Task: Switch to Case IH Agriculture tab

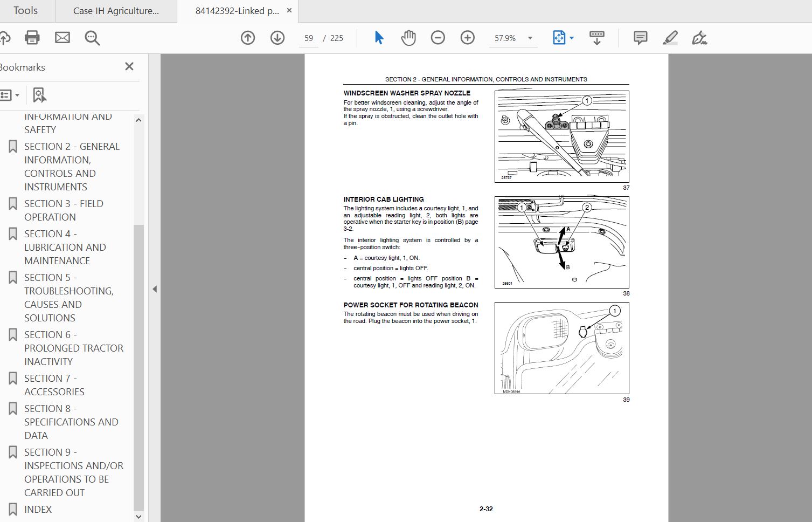Action: [x=116, y=11]
